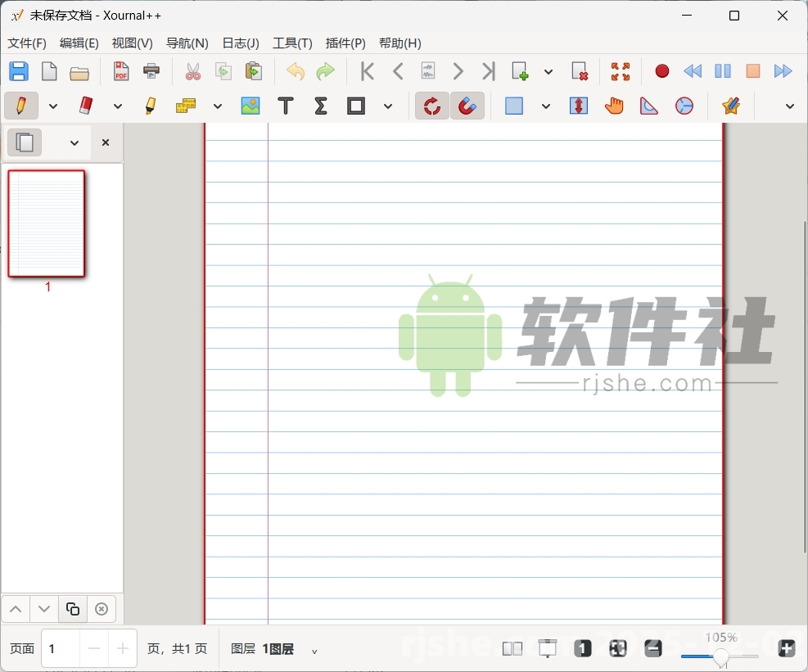Screen dimensions: 808x672
Task: Toggle grid snapping magnet
Action: click(467, 106)
